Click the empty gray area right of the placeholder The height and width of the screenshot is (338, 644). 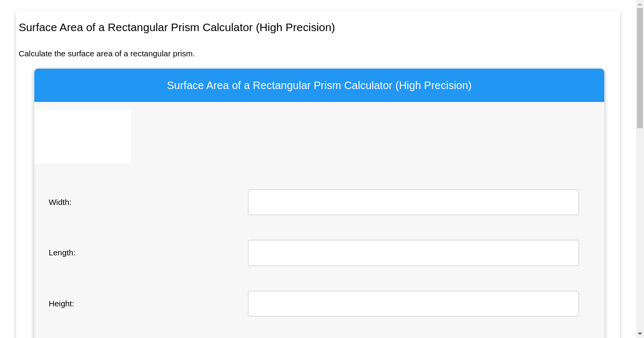[x=365, y=137]
